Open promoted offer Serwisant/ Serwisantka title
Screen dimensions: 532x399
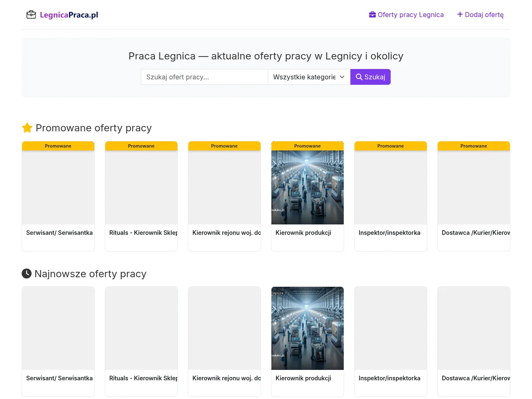59,233
